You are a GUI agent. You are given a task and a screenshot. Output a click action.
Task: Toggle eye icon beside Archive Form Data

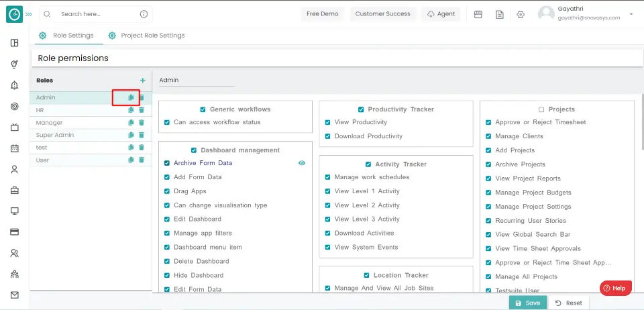coord(302,163)
